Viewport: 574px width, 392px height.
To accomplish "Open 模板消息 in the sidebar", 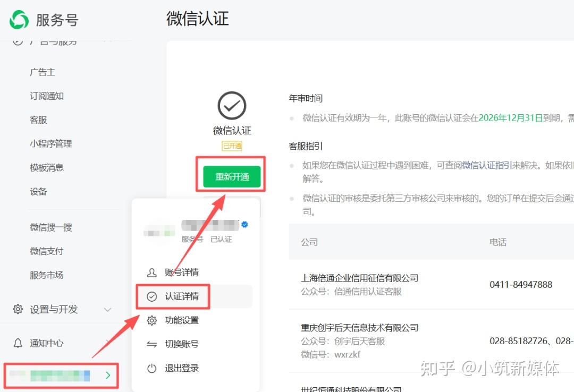I will (x=47, y=168).
